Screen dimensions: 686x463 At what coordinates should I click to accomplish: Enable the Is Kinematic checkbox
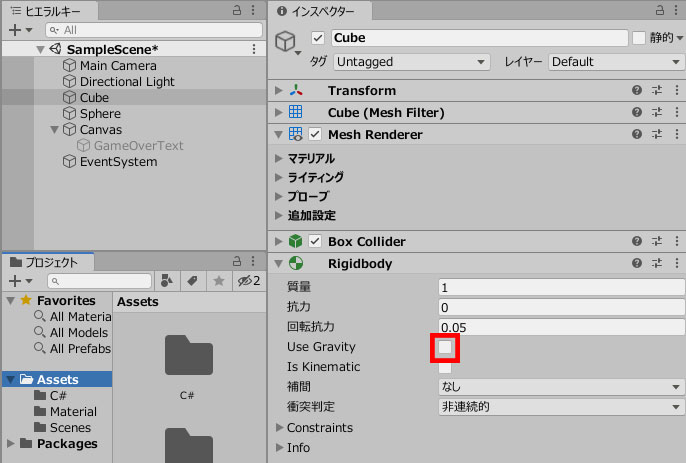pyautogui.click(x=445, y=367)
